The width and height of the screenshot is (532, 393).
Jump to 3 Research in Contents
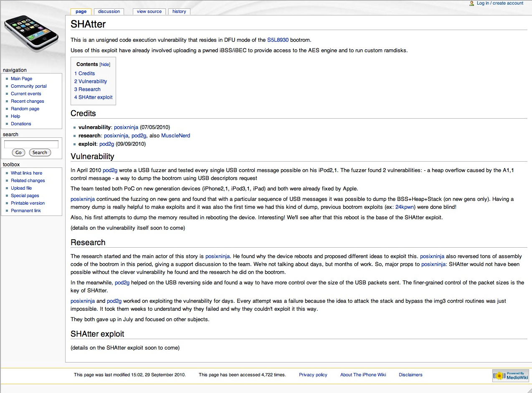[87, 89]
